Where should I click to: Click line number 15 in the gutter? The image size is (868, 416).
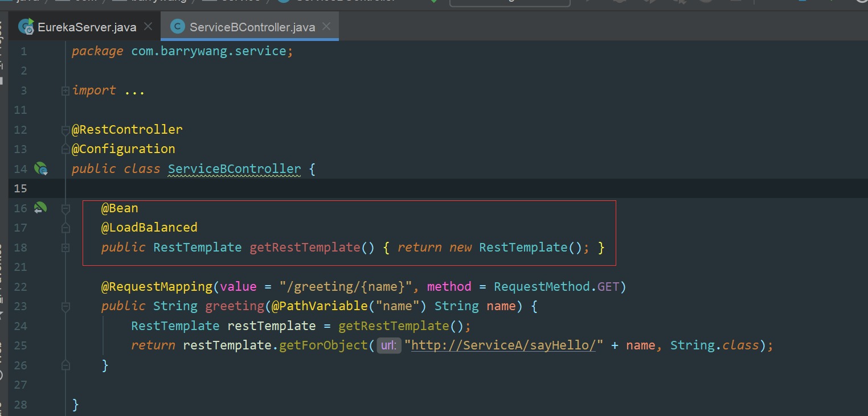pos(20,188)
